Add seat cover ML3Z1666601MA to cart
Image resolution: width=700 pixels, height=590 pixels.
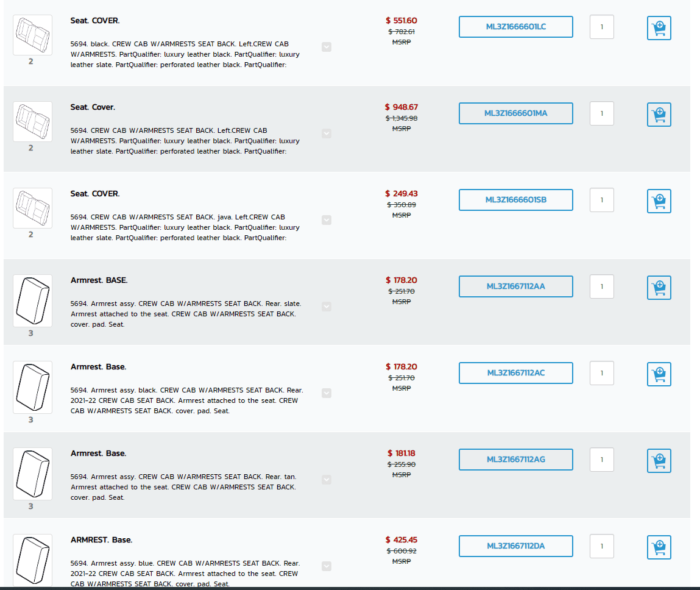click(659, 115)
